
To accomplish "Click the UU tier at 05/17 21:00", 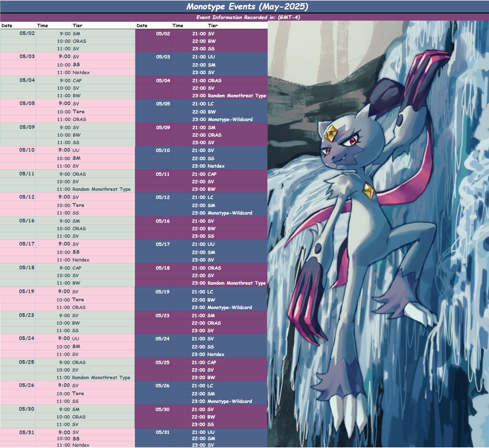I will pyautogui.click(x=211, y=244).
